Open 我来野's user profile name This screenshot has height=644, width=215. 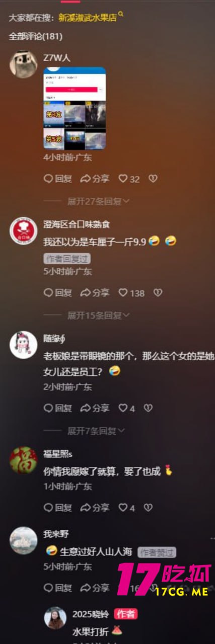click(56, 534)
